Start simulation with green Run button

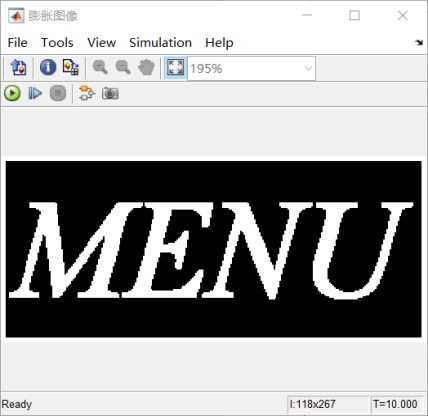12,93
